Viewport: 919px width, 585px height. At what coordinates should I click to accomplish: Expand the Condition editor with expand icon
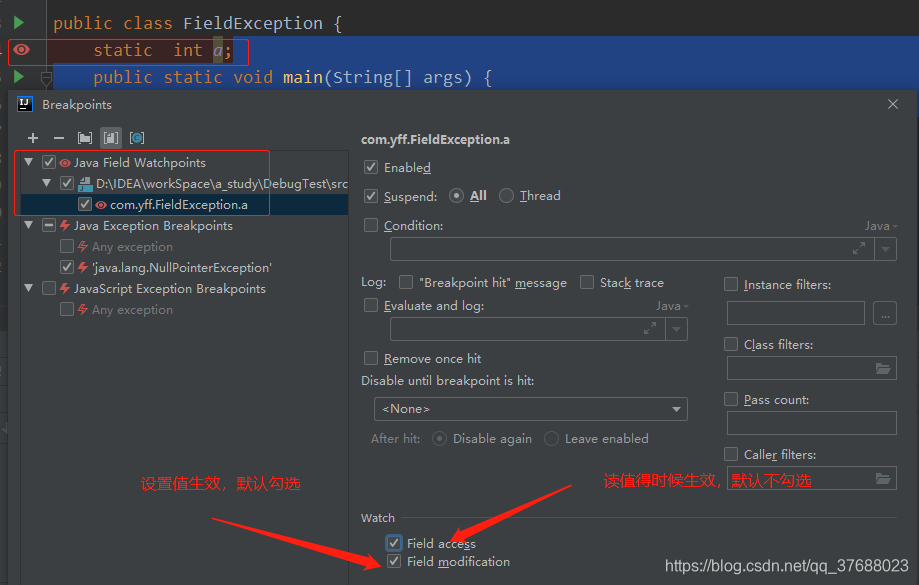pos(859,249)
